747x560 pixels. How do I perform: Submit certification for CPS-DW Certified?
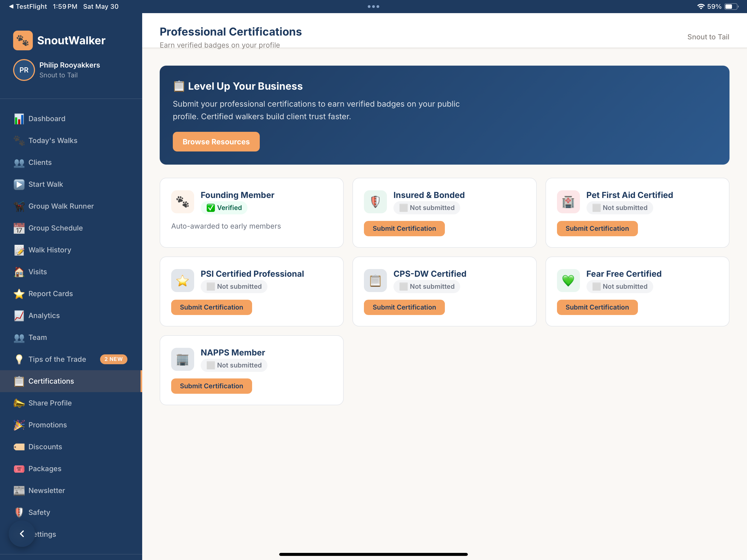(x=404, y=307)
